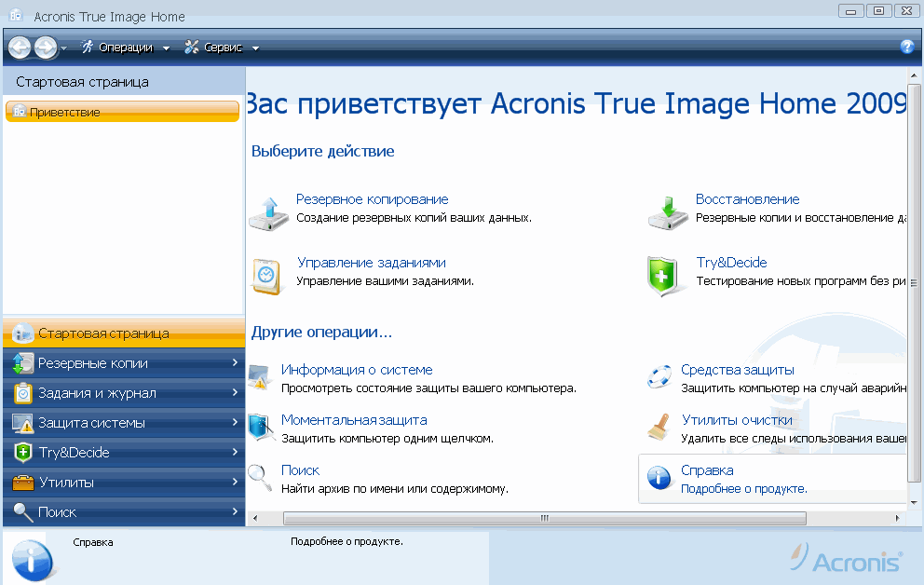Click the Утилиты очистки brush icon
This screenshot has height=585, width=924.
pos(659,427)
